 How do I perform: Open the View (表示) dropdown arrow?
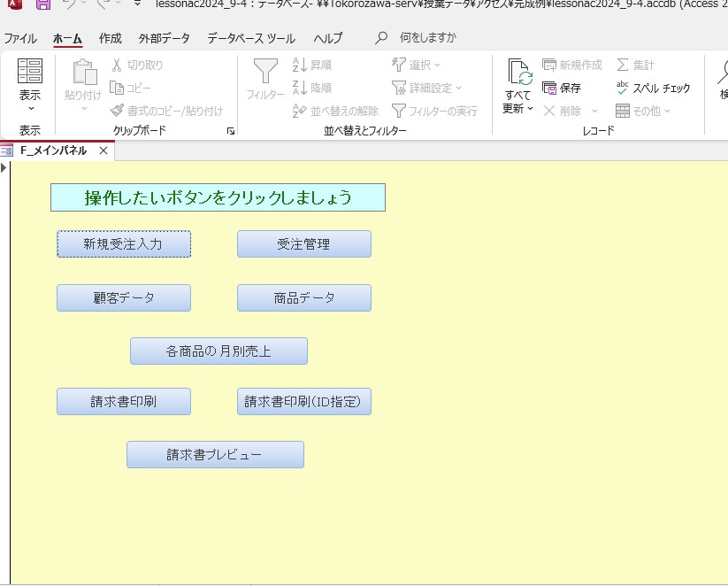click(30, 109)
